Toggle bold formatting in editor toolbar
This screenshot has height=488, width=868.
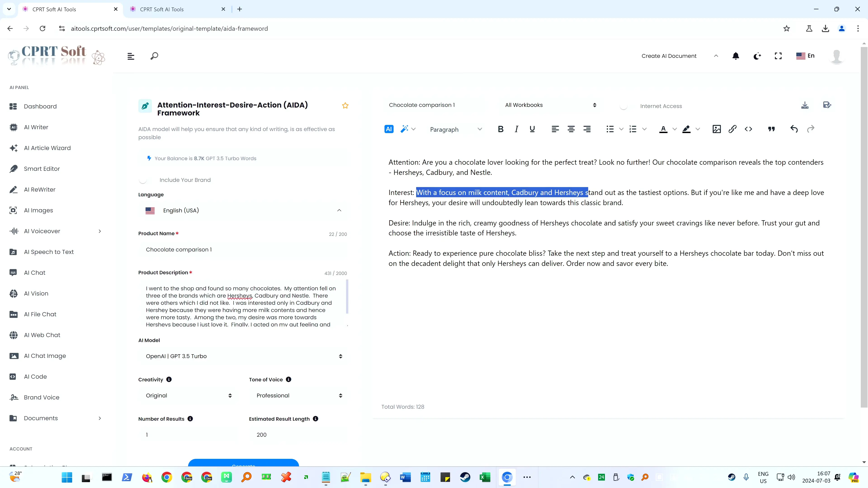point(500,129)
